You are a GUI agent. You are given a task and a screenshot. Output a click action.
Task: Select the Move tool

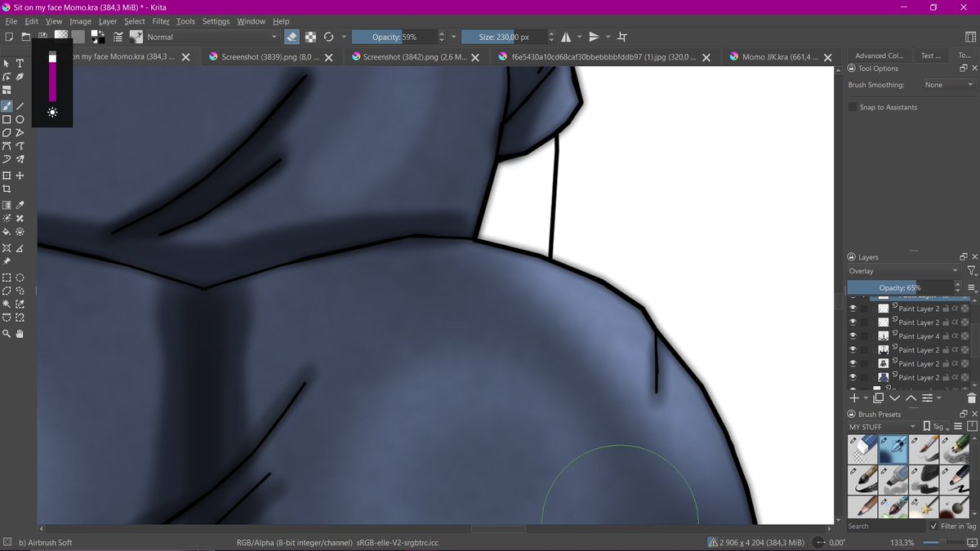pos(20,175)
